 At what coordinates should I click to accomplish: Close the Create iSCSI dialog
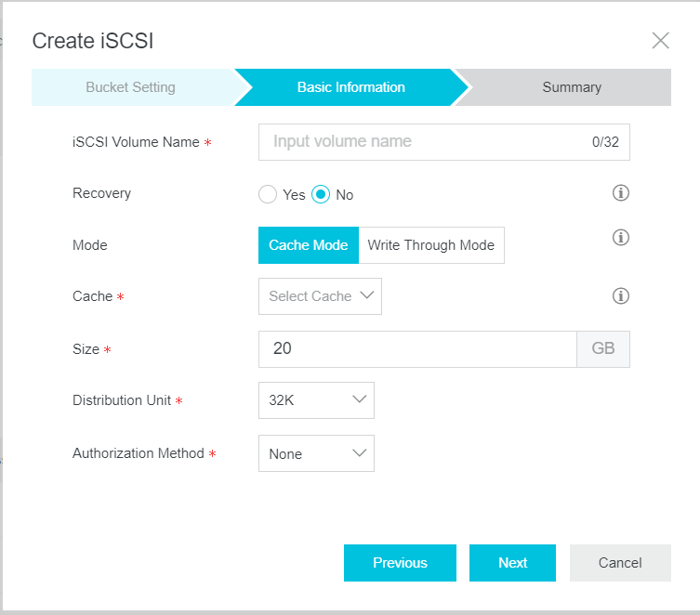[x=660, y=41]
